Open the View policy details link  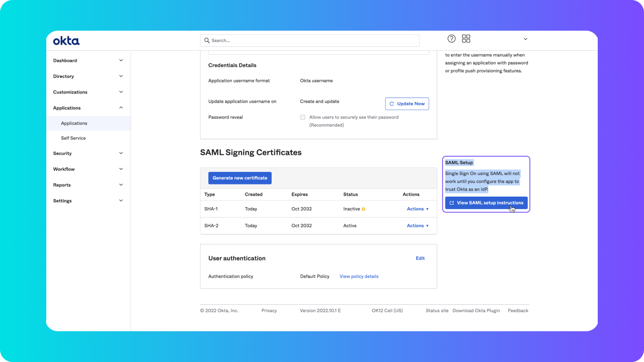pos(359,277)
